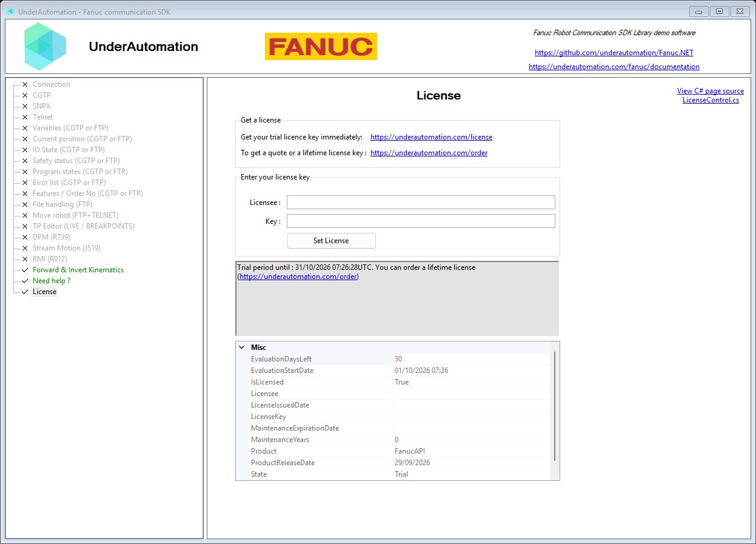Screen dimensions: 756x544
Task: Select the IsLicensed property row
Action: (x=393, y=382)
